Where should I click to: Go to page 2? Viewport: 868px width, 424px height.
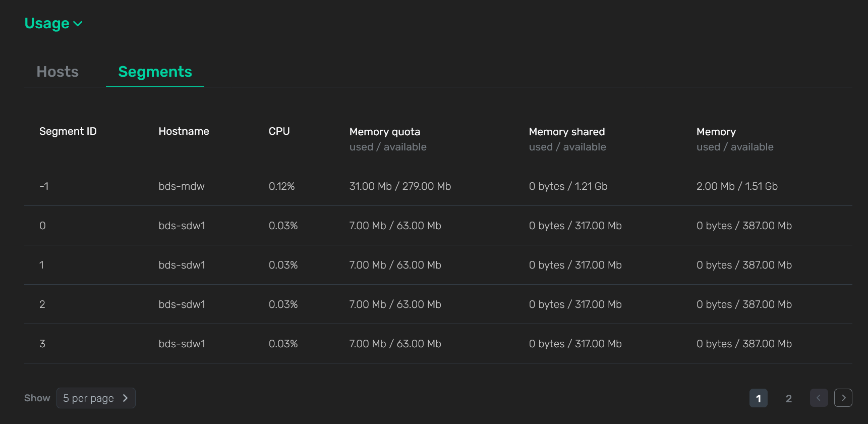point(788,398)
